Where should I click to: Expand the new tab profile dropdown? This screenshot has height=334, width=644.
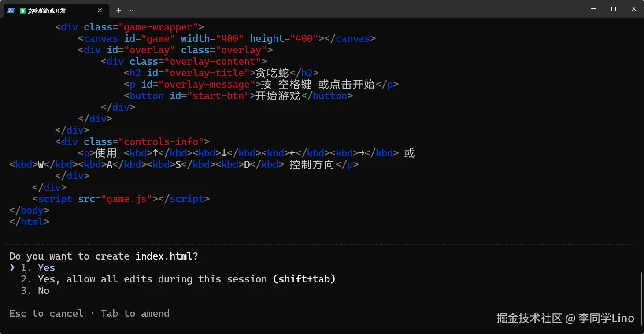tap(132, 10)
